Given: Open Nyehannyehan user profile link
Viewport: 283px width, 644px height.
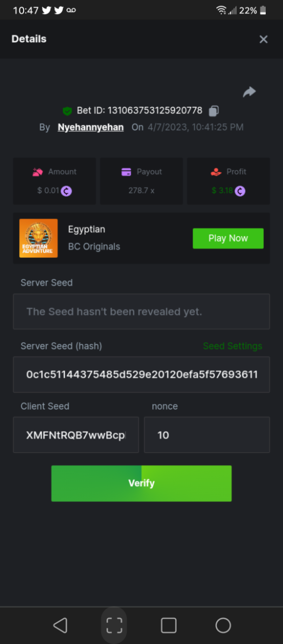Looking at the screenshot, I should [x=91, y=127].
